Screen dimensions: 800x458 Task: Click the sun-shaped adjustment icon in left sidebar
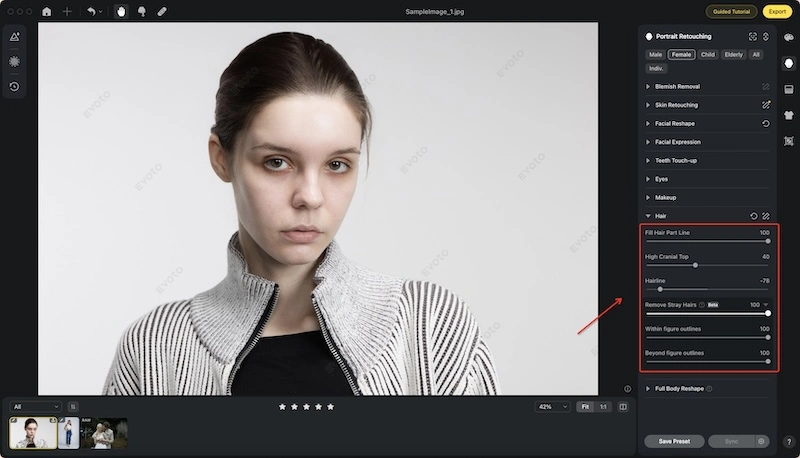[x=14, y=61]
